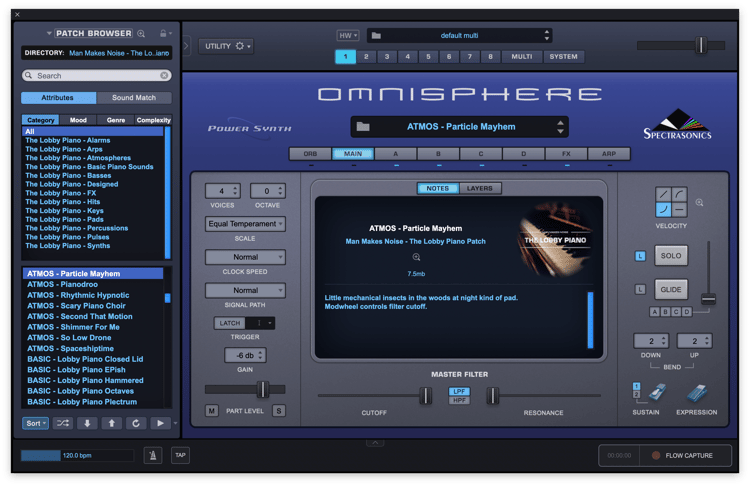Click the zoom icon under patch notes
The width and height of the screenshot is (750, 486).
coord(416,257)
